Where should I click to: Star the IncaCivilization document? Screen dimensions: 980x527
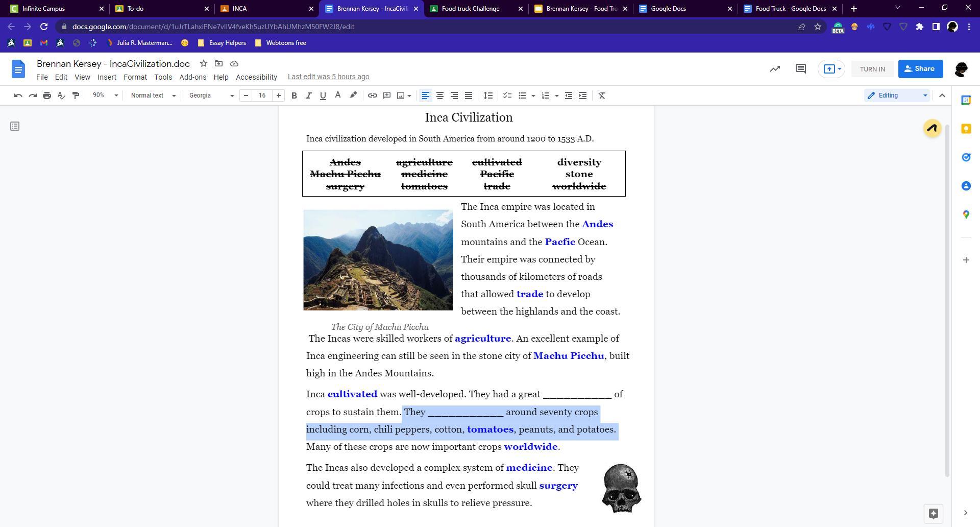pyautogui.click(x=204, y=64)
